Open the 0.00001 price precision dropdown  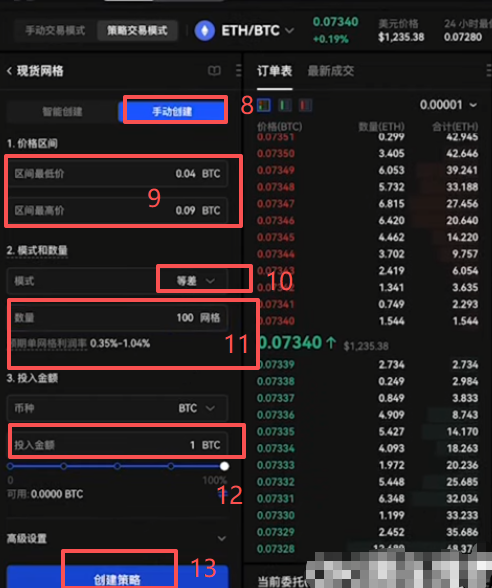tap(448, 105)
